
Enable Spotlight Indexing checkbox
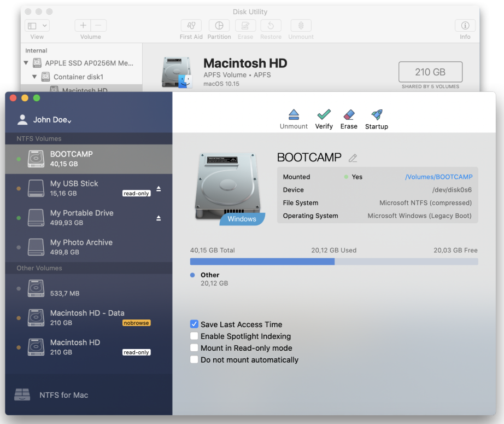(194, 336)
